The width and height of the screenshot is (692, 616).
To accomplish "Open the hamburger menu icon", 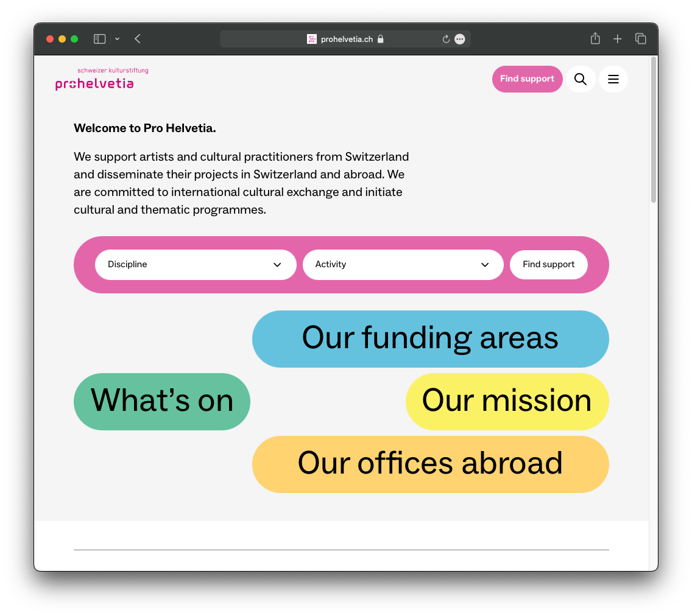I will point(613,79).
